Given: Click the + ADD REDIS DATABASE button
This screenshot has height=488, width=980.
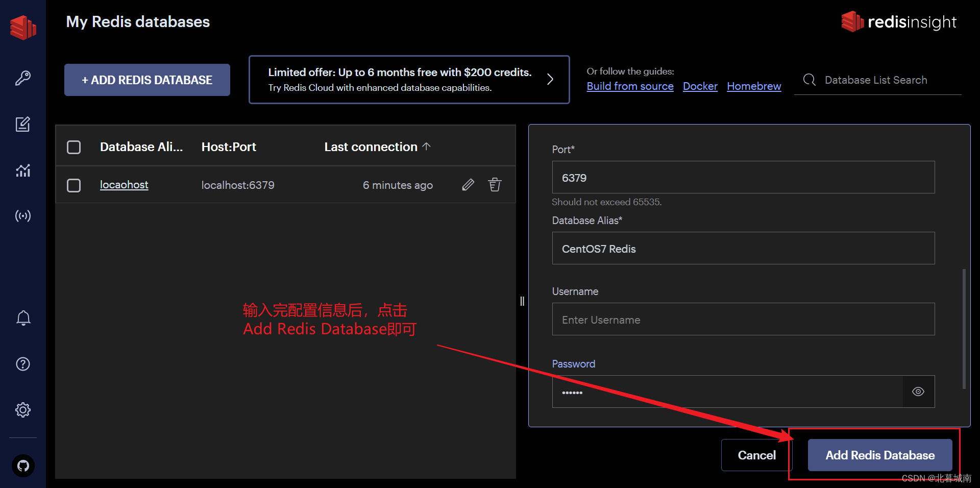Looking at the screenshot, I should click(x=147, y=80).
